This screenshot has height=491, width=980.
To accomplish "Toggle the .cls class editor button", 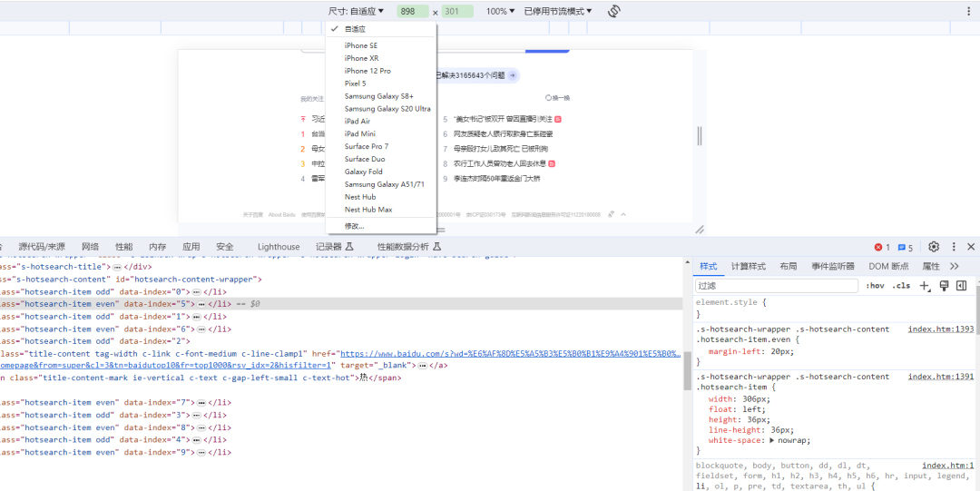I will point(901,286).
